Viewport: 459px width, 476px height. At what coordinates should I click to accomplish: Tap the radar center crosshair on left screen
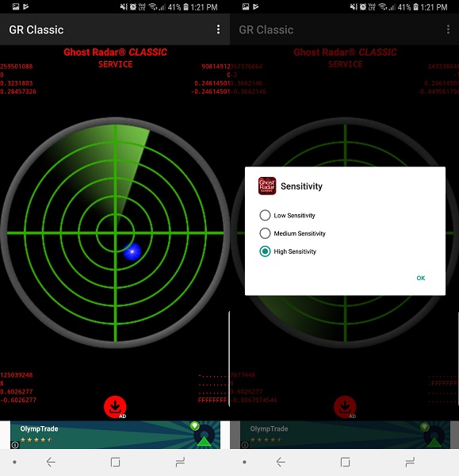[115, 232]
